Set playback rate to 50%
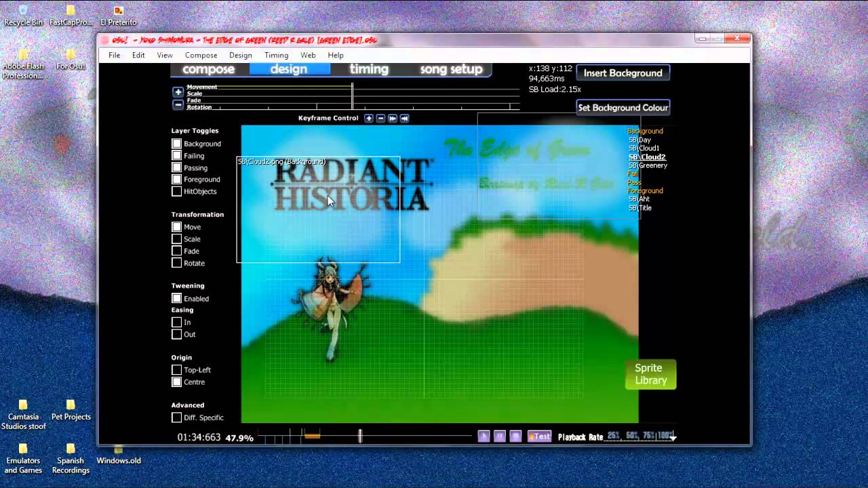 [x=633, y=436]
